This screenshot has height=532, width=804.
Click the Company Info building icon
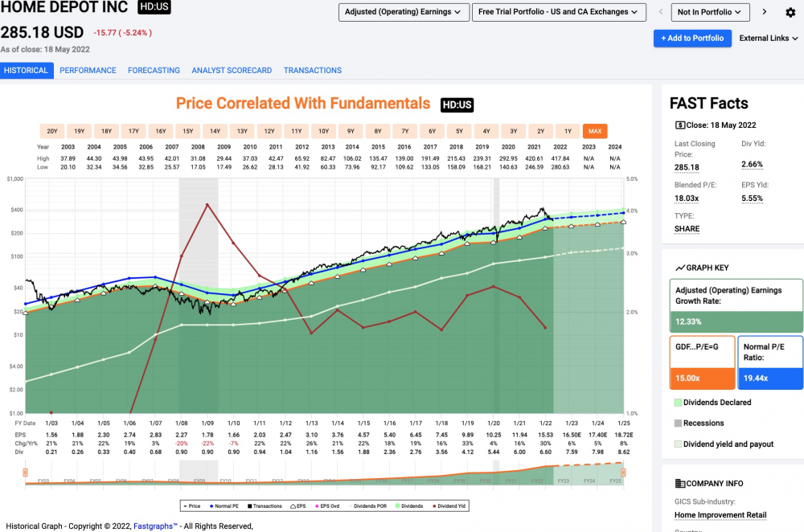pos(680,483)
